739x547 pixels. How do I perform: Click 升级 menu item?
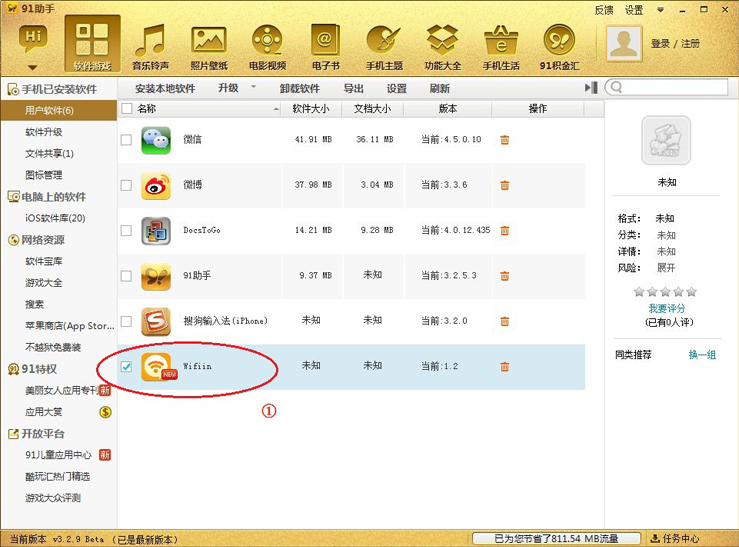pos(229,88)
